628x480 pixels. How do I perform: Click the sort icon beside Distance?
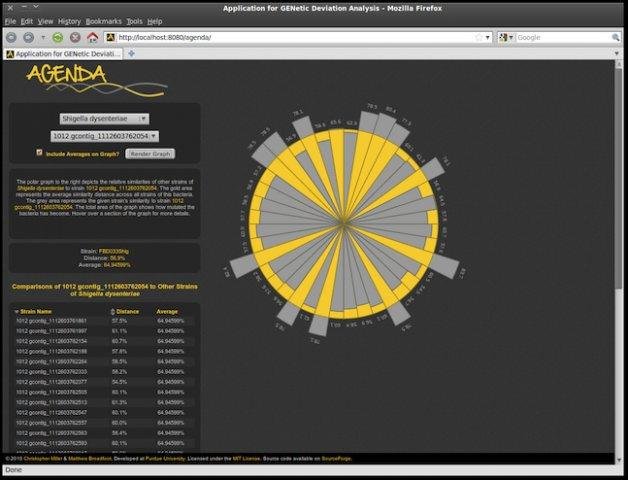113,311
